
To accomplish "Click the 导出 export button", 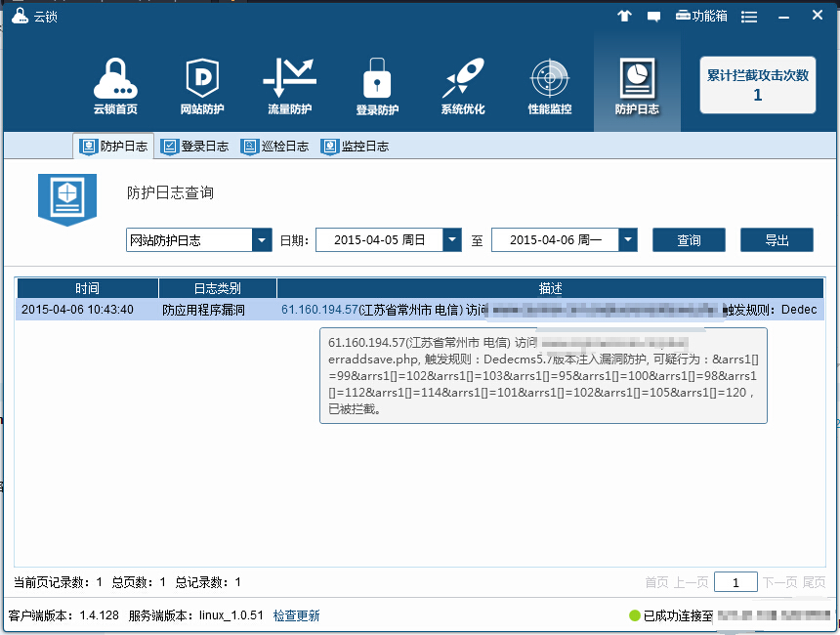I will (x=777, y=240).
